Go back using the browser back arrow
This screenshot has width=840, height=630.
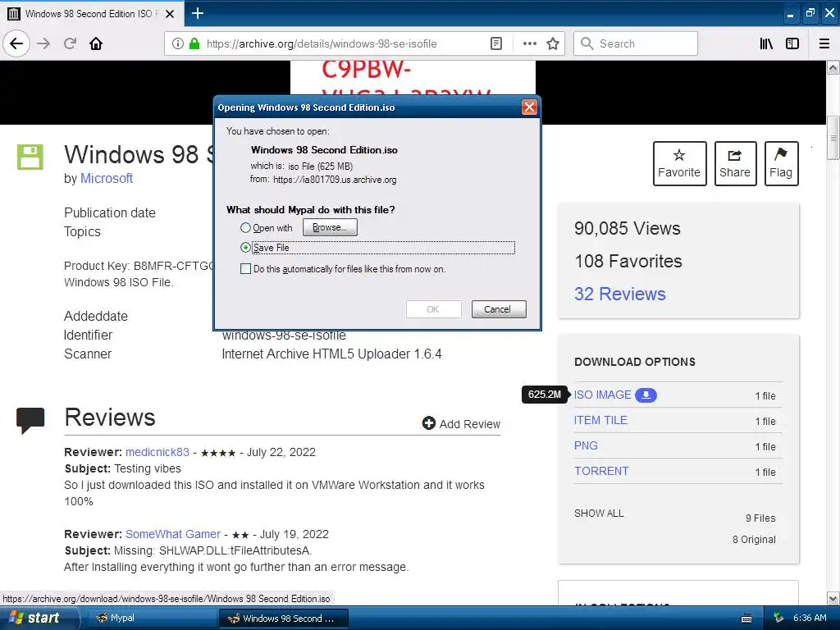click(x=16, y=43)
